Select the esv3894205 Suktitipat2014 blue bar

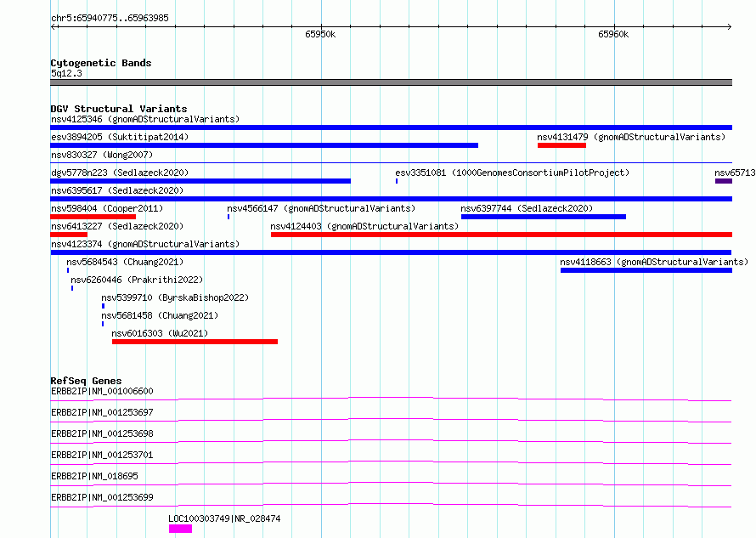(264, 145)
